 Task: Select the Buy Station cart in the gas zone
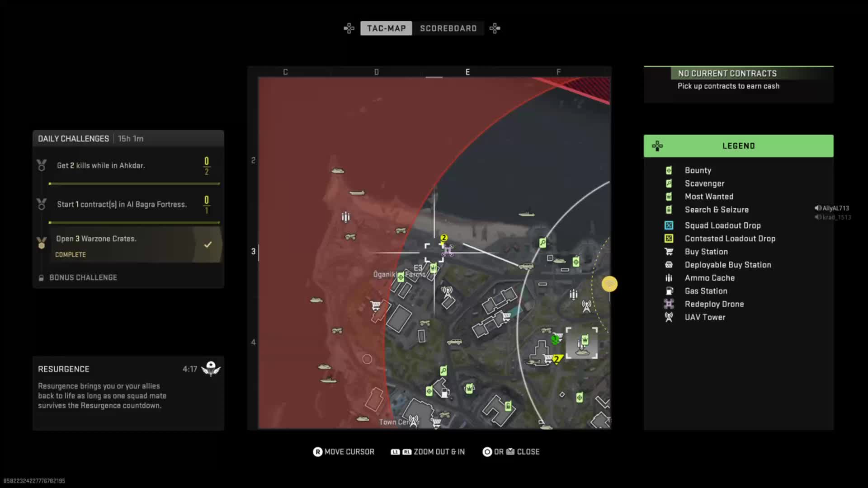[x=375, y=306]
